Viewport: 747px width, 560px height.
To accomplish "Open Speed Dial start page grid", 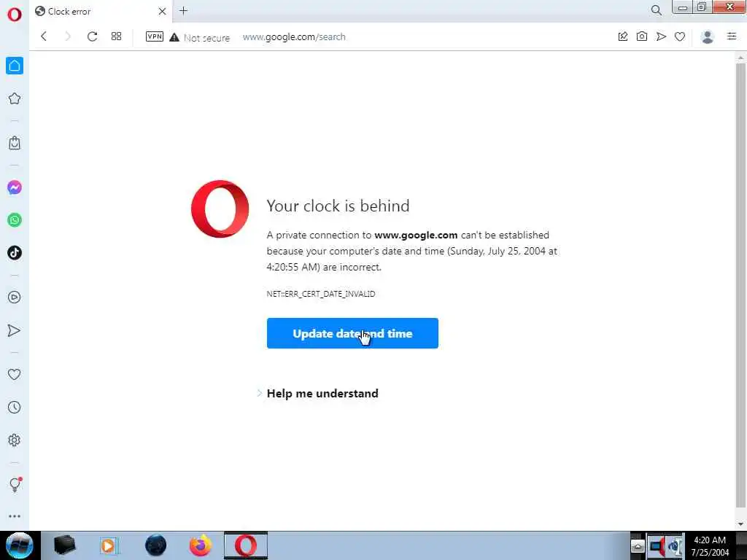I will [x=116, y=36].
